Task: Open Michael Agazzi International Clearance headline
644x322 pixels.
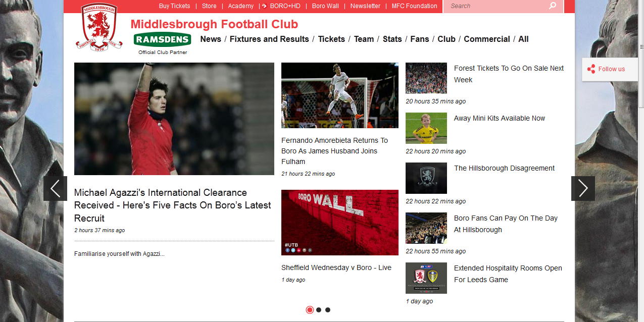Action: point(173,205)
